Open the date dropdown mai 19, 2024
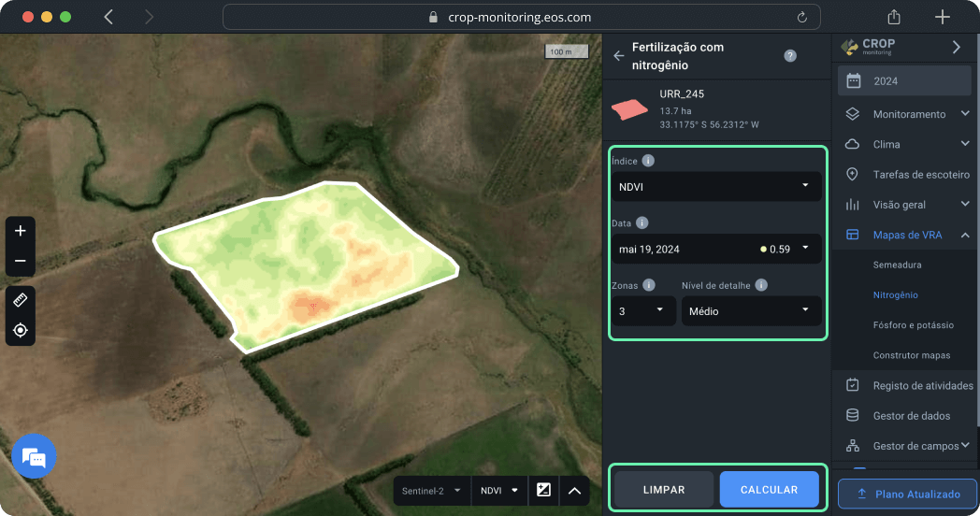 click(x=716, y=249)
